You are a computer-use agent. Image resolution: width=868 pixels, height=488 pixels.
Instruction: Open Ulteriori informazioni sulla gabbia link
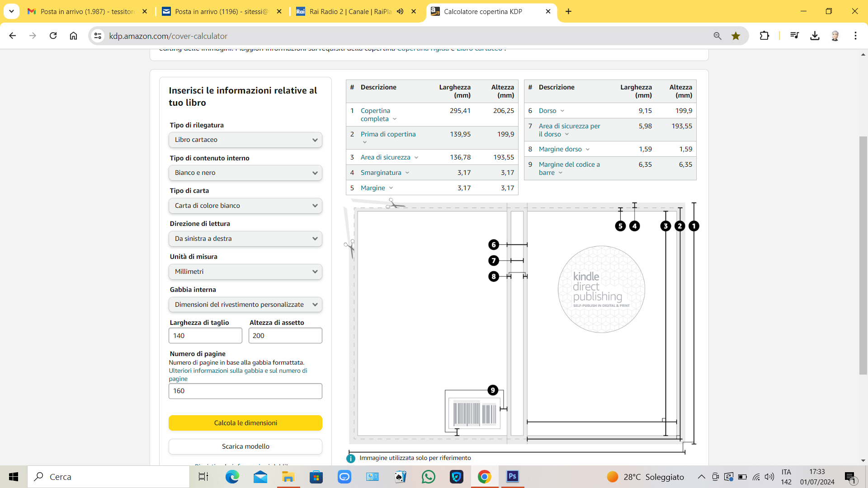click(238, 375)
